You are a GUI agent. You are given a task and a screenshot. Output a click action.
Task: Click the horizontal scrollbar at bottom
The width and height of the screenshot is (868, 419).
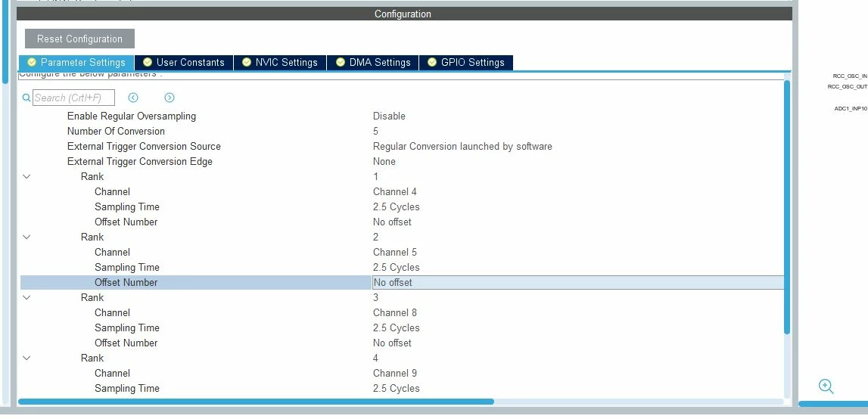(256, 402)
